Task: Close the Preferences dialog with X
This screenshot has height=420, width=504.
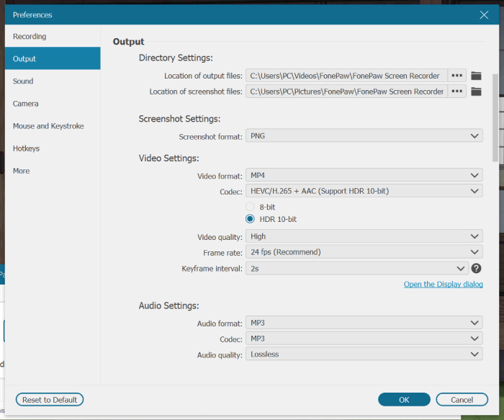Action: (484, 15)
